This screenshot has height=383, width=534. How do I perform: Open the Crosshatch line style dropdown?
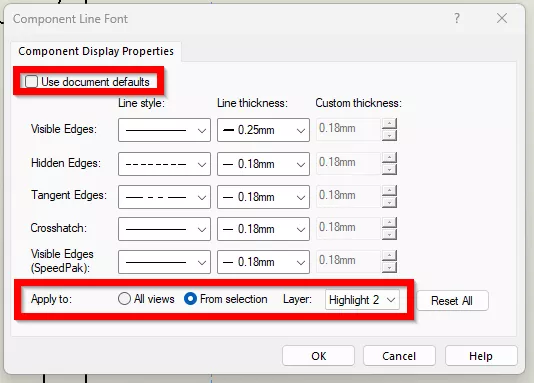coord(164,229)
